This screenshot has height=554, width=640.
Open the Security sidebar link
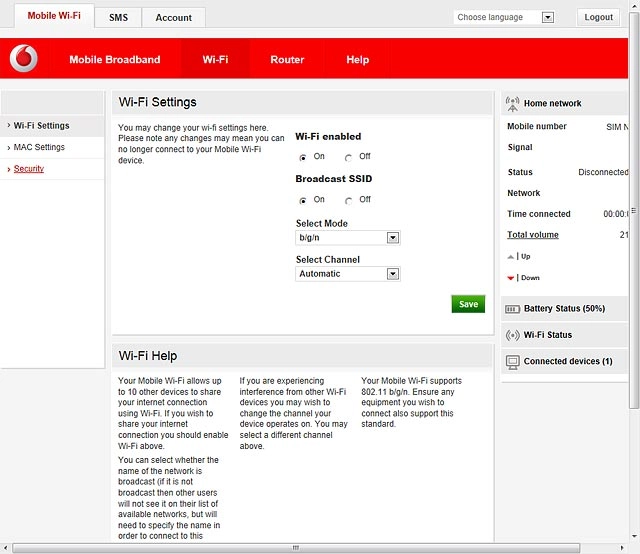(29, 169)
